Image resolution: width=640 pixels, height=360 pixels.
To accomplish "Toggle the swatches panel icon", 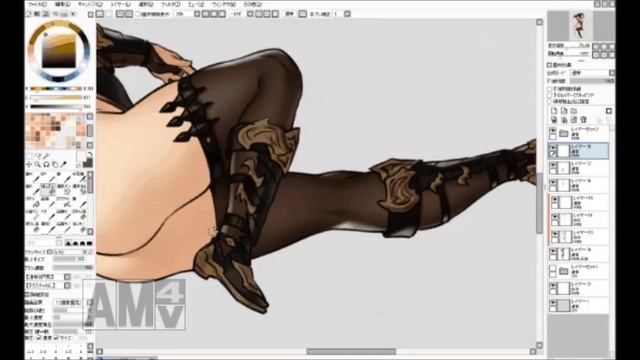I will click(x=64, y=14).
